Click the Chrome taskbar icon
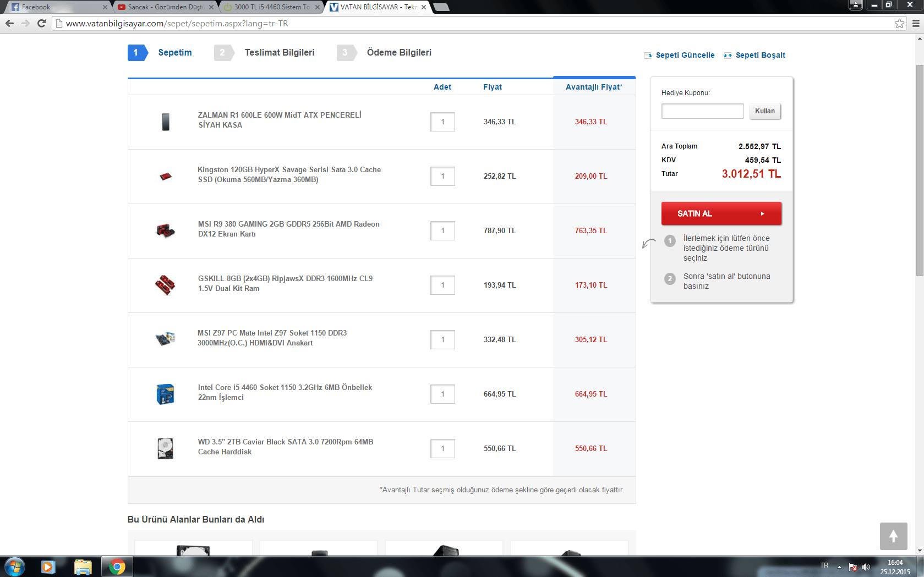924x577 pixels. (x=117, y=567)
